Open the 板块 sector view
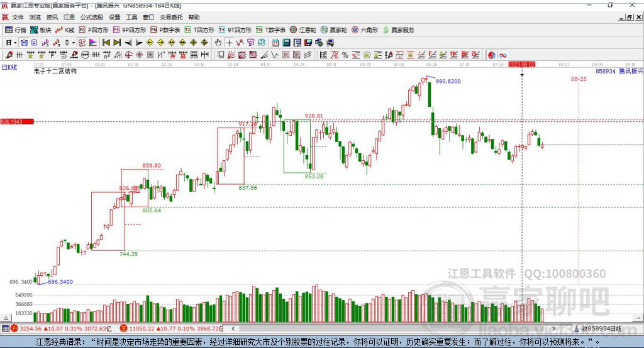Viewport: 644px width, 348px height. pyautogui.click(x=41, y=30)
